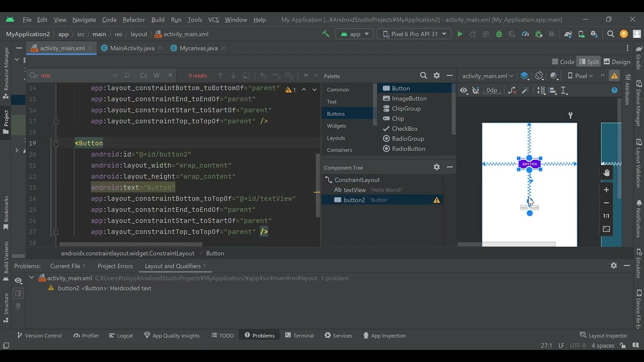This screenshot has width=644, height=362.
Task: Open the Terminal tool window button
Action: [x=299, y=335]
